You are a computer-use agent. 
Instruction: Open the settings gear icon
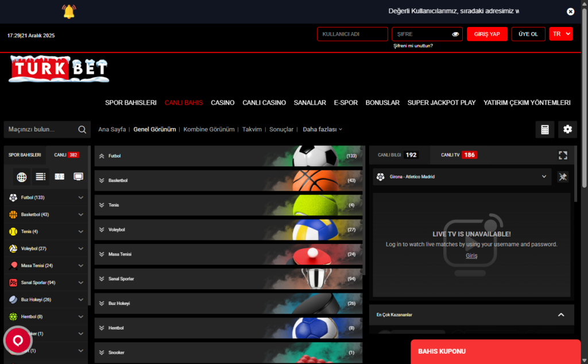[567, 129]
